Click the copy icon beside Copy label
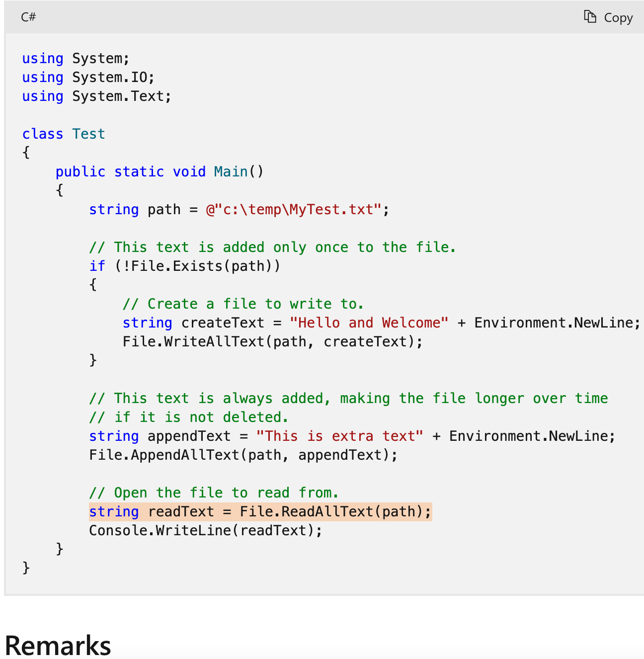Viewport: 644px width, 659px height. pos(590,17)
